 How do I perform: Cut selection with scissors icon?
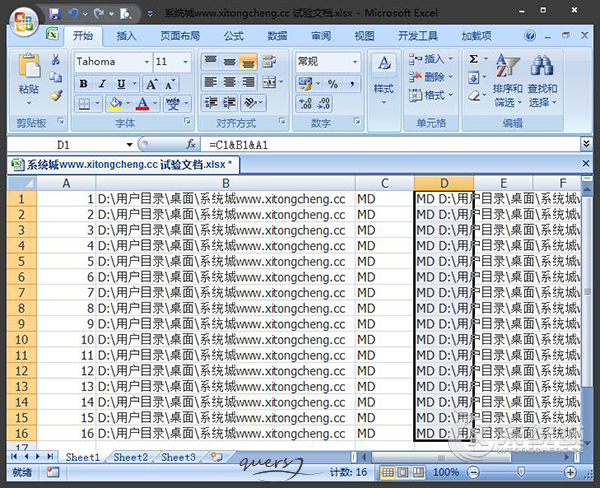click(56, 59)
